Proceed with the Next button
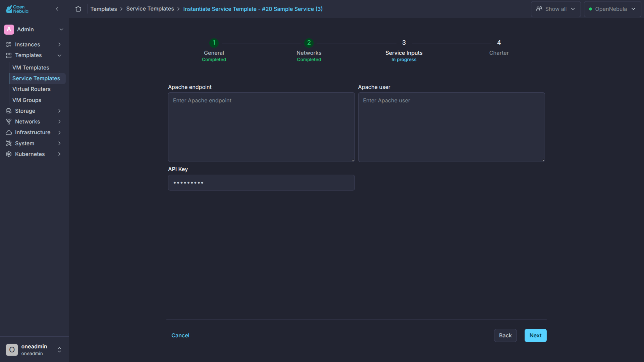 tap(536, 335)
